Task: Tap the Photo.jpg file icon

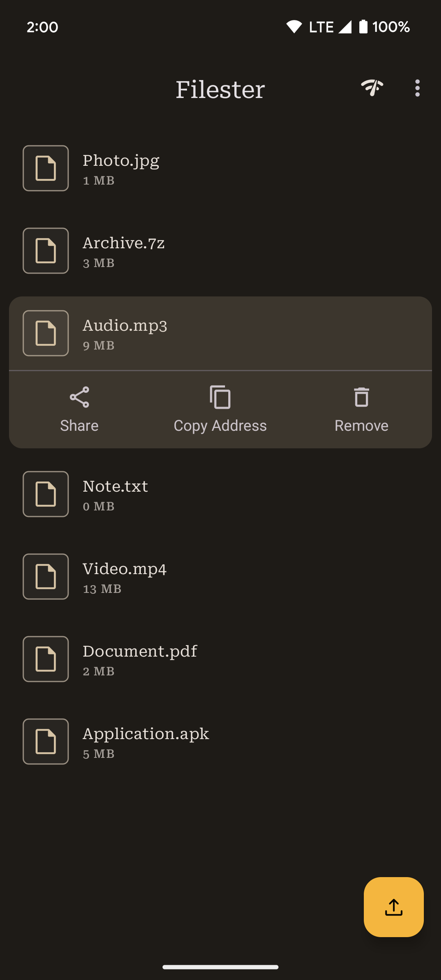Action: coord(46,168)
